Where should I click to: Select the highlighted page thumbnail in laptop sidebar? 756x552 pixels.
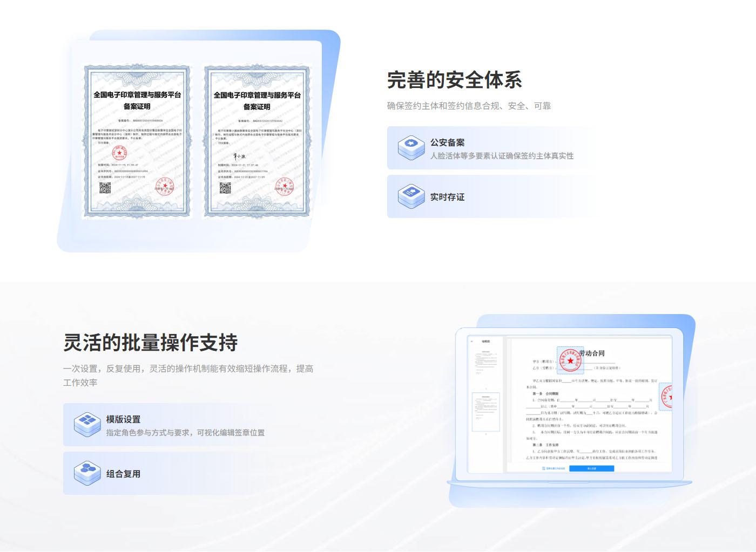click(x=486, y=412)
